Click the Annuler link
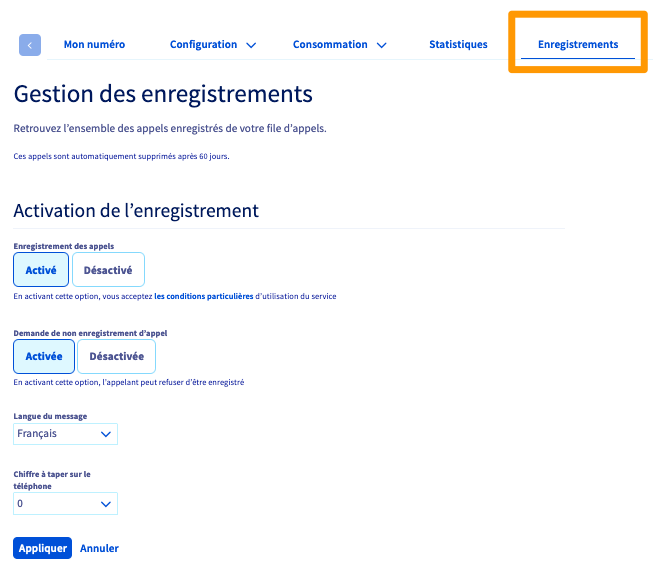The height and width of the screenshot is (582, 653). [x=99, y=548]
